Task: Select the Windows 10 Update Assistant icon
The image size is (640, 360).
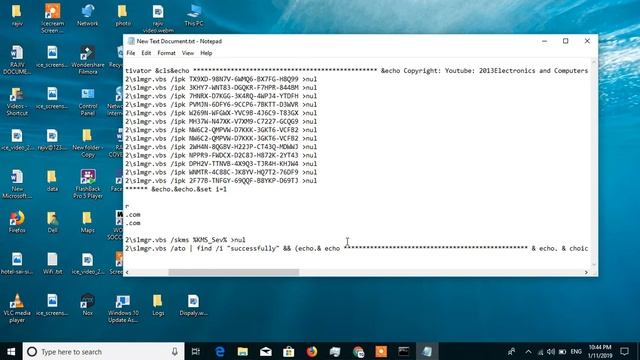Action: pyautogui.click(x=123, y=308)
